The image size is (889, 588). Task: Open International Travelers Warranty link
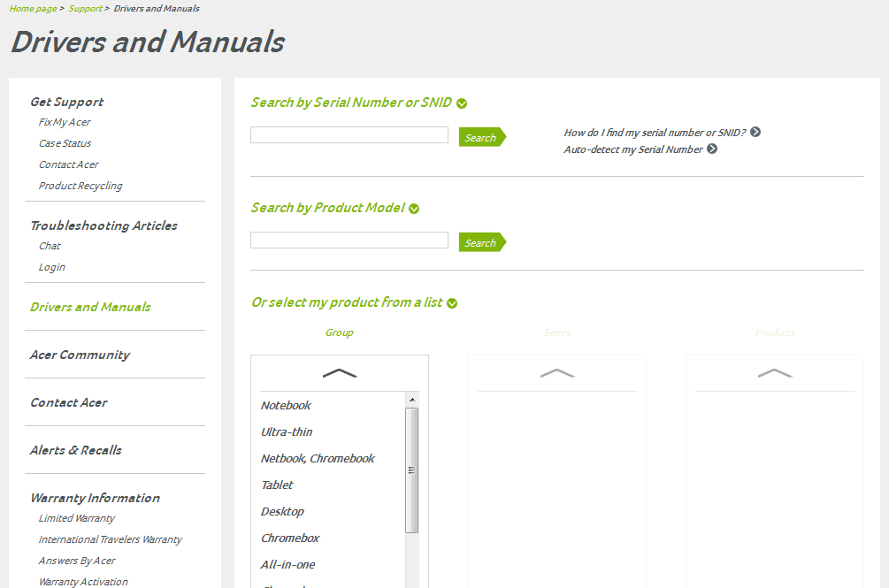(111, 539)
